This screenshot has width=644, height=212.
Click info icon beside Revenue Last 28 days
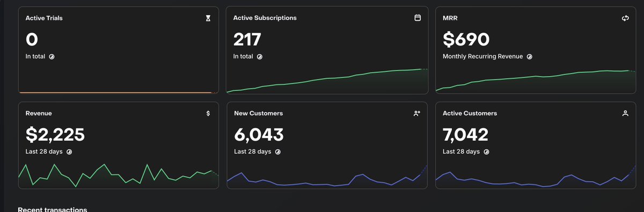69,152
